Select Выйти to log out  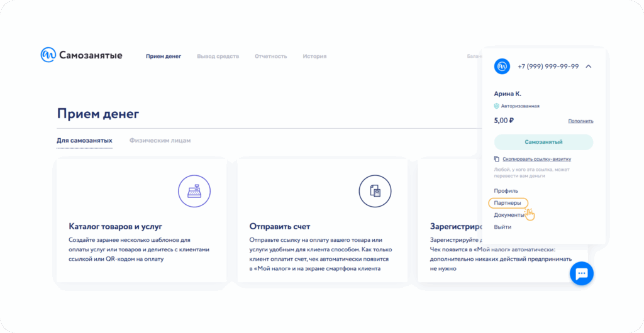point(502,227)
